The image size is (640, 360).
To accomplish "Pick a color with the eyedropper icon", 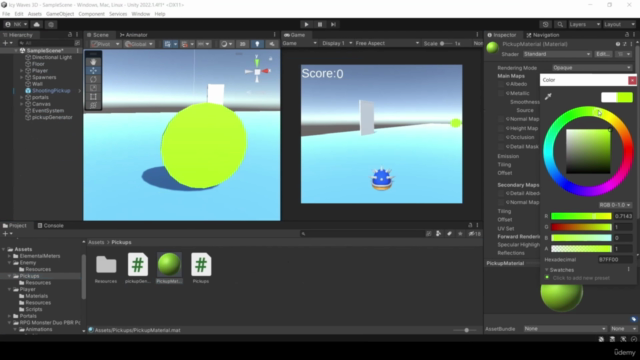I will pos(548,97).
